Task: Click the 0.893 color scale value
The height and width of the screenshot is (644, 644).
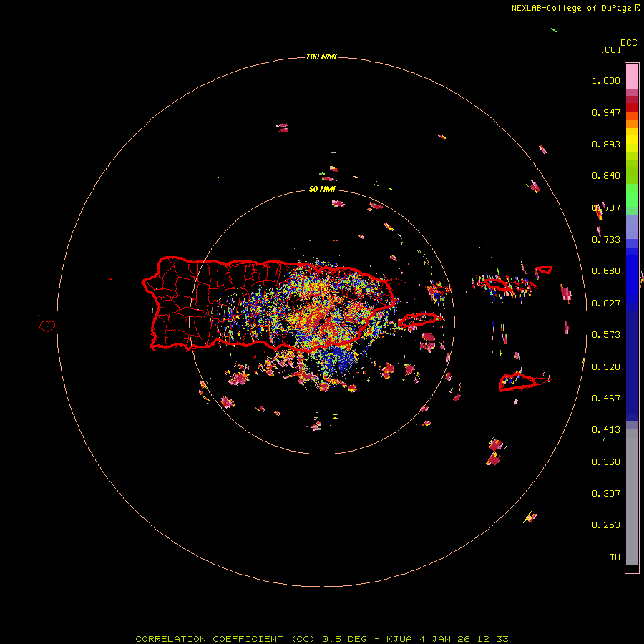Action: [x=606, y=144]
